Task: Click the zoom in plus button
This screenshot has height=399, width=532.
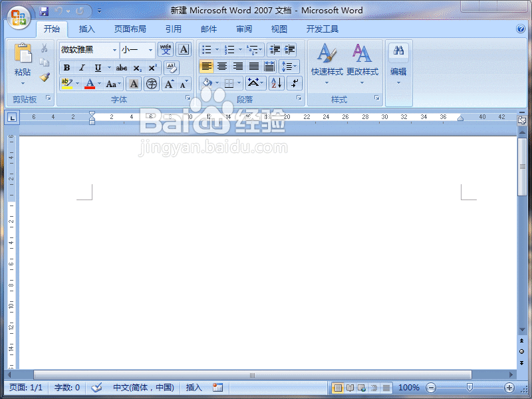Action: point(509,388)
